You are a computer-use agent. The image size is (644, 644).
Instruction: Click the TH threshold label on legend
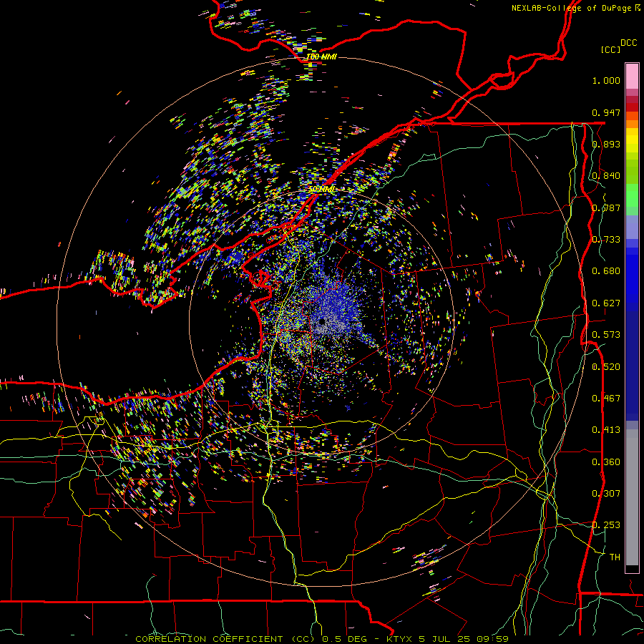[615, 557]
